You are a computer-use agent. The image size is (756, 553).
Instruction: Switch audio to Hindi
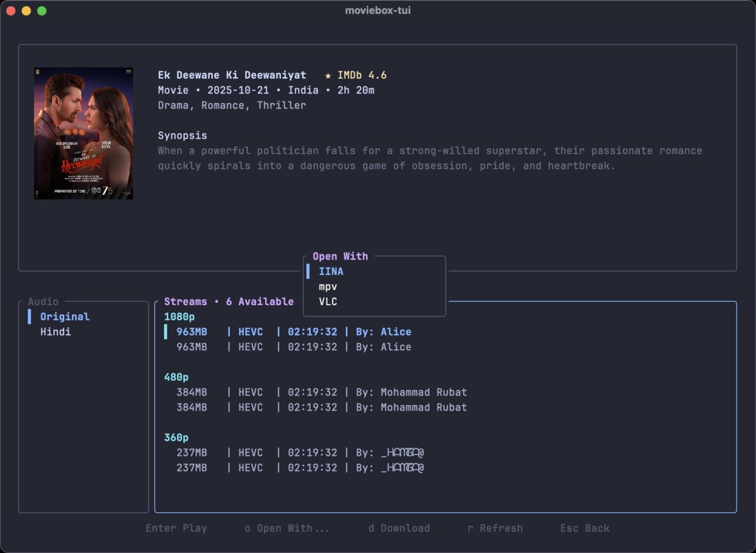[55, 332]
